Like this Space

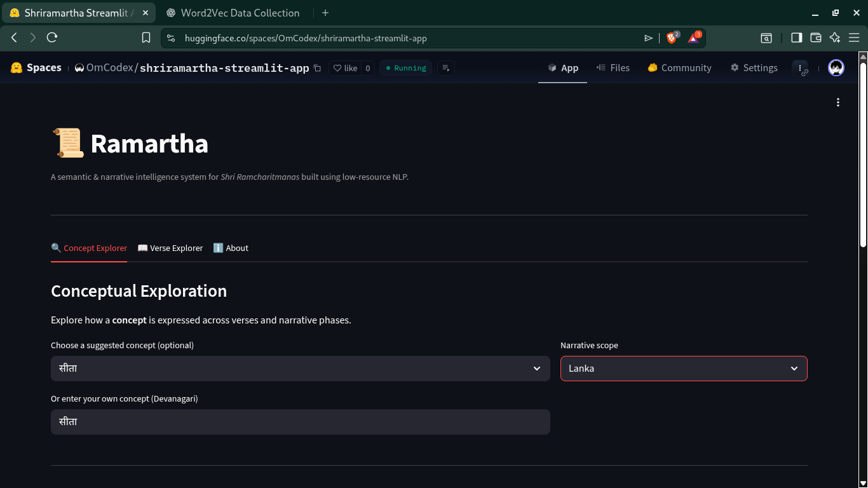point(346,68)
